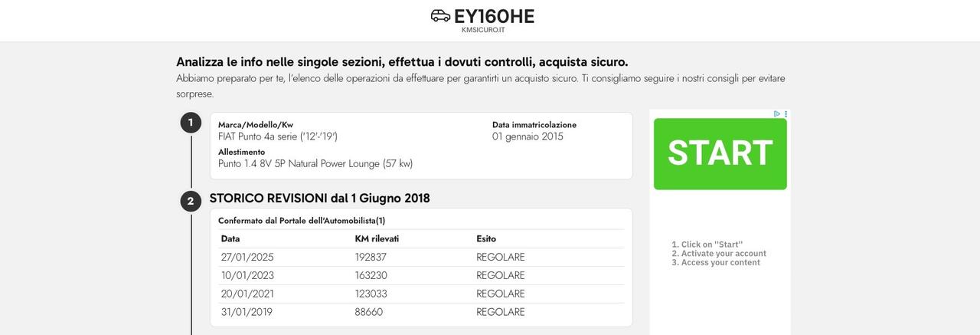980x335 pixels.
Task: Click the 123033 km reading
Action: point(371,294)
